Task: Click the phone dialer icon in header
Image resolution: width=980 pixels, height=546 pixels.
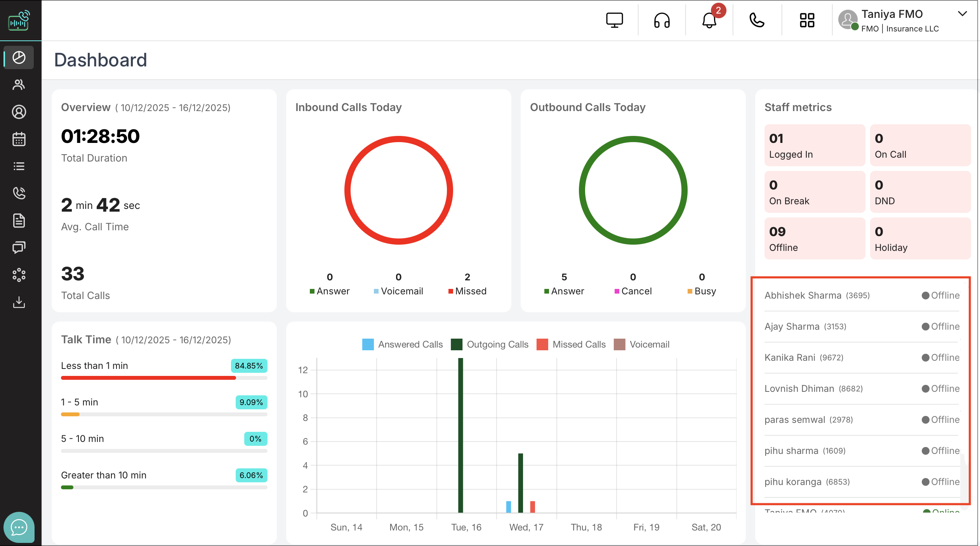Action: click(757, 20)
